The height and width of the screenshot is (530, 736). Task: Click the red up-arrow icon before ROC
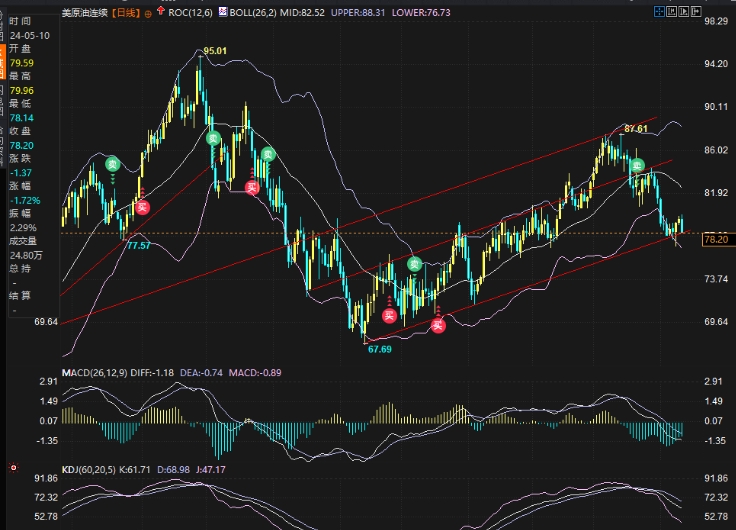coord(161,11)
